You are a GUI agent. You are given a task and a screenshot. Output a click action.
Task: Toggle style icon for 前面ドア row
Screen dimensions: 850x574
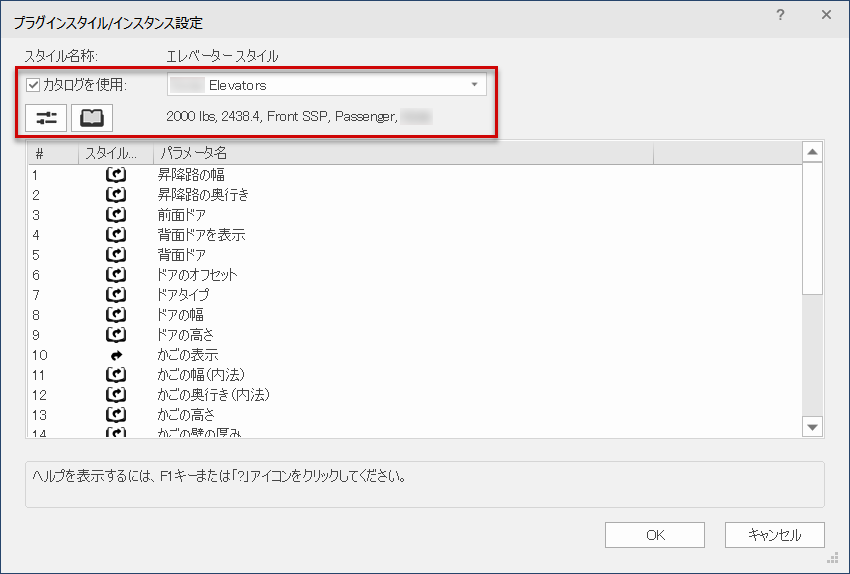tap(116, 215)
